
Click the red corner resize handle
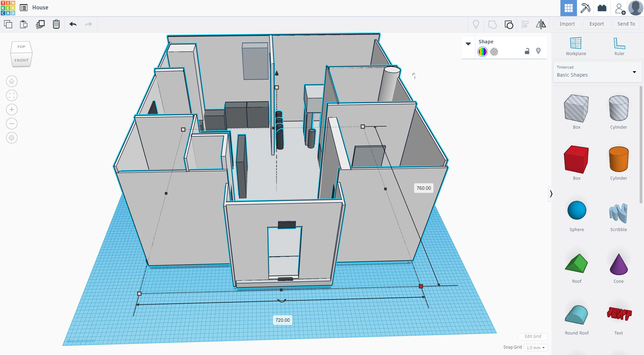(421, 286)
